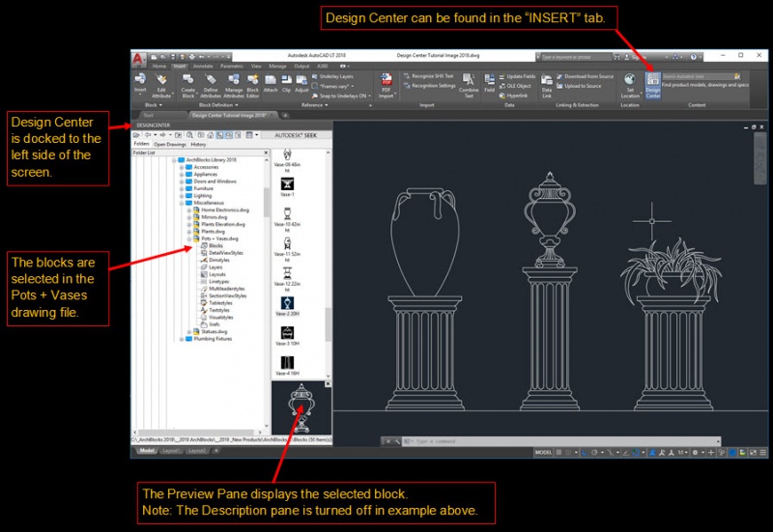Switch to the Annotate ribbon tab
Viewport: 773px width, 532px height.
point(203,66)
